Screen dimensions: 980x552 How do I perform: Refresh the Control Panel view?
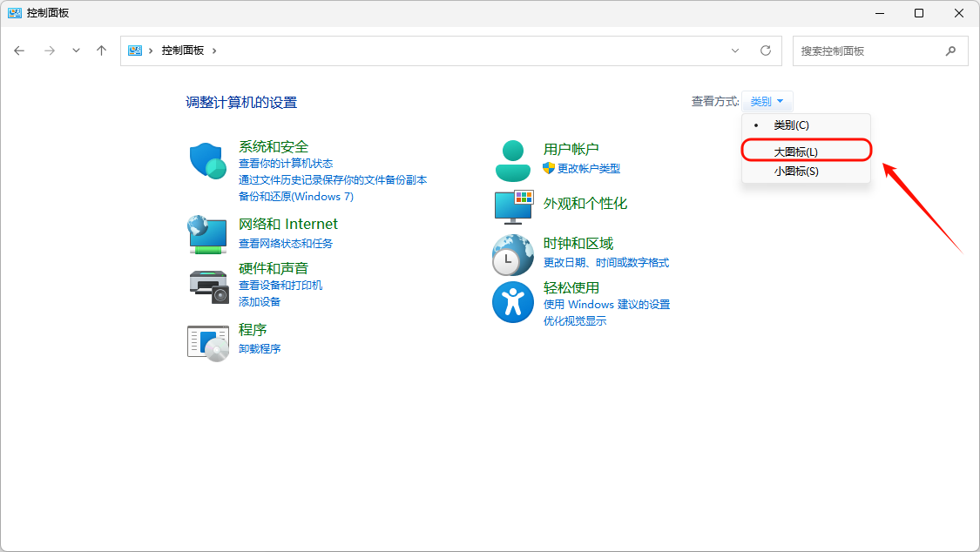pos(766,50)
